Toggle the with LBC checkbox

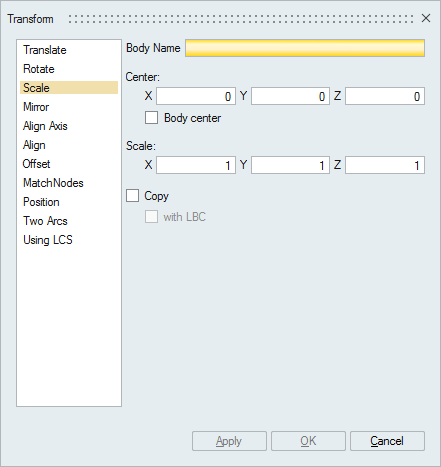151,217
